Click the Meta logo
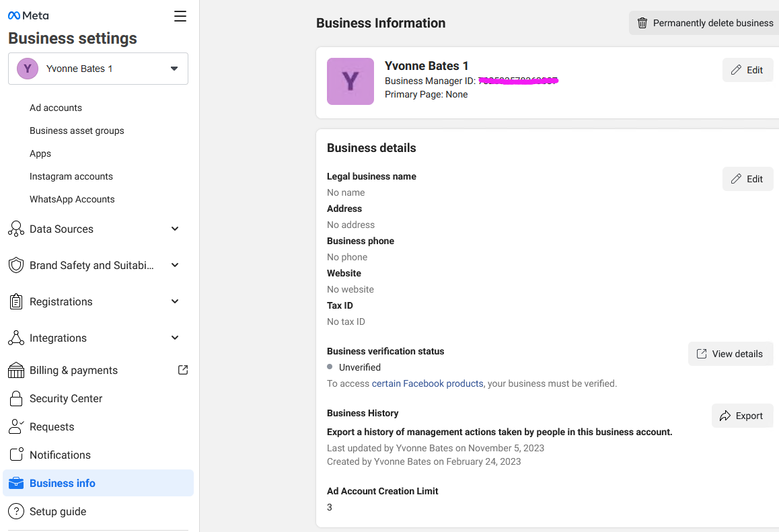This screenshot has width=779, height=532. 28,15
